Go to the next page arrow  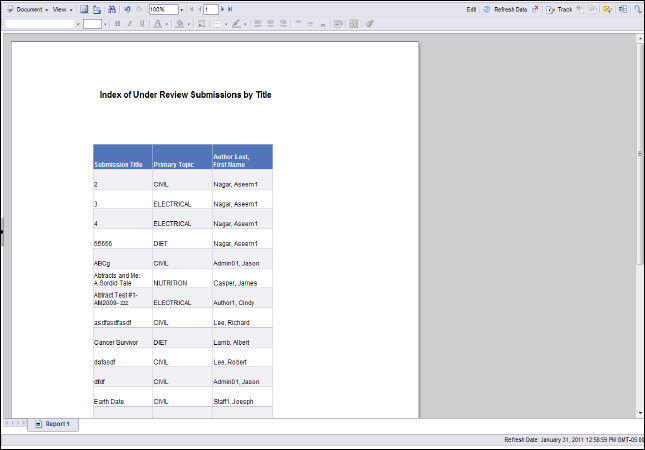point(223,9)
